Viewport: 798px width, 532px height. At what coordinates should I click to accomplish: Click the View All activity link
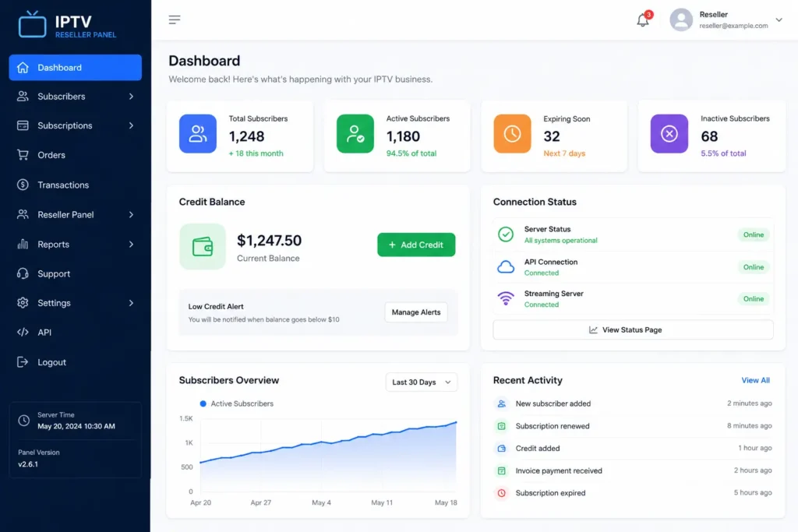755,380
